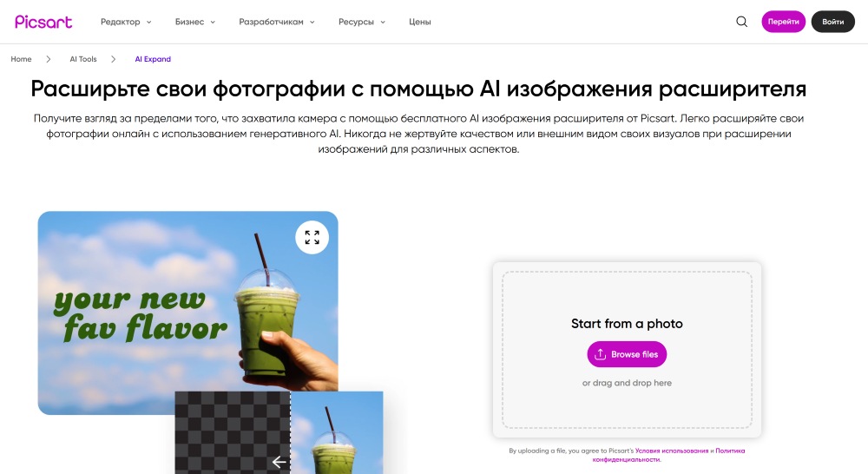Open the Цены menu item

(419, 22)
